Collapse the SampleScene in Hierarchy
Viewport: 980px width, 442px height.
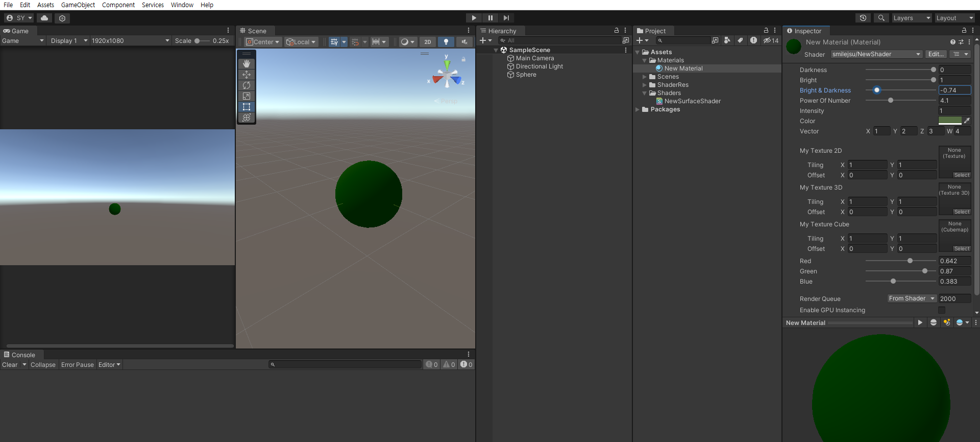(496, 50)
